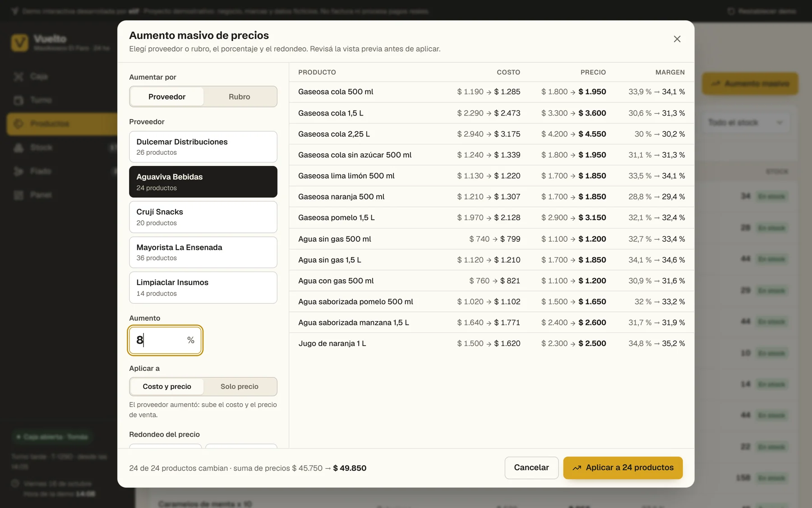Click the PRODUCTO column header
The height and width of the screenshot is (508, 812).
pos(317,72)
